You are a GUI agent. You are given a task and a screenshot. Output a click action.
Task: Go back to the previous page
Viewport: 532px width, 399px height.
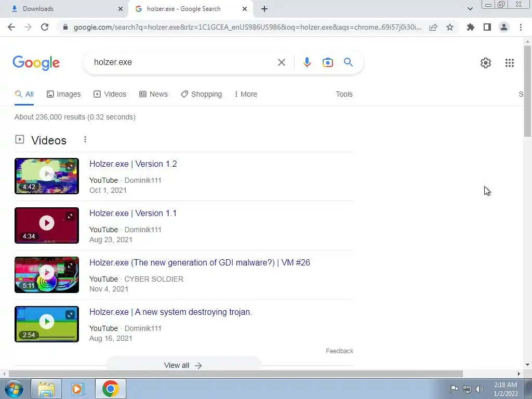point(11,27)
